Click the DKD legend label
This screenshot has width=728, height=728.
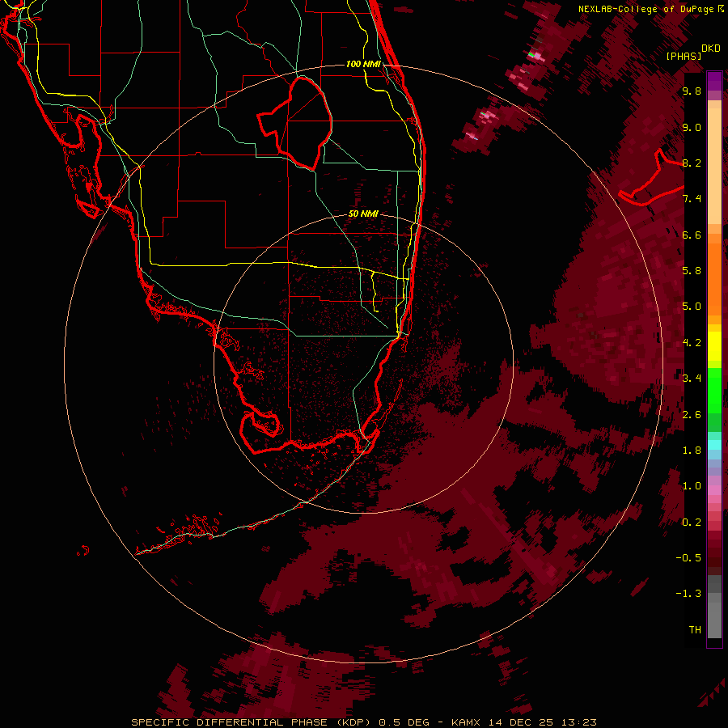(x=711, y=49)
